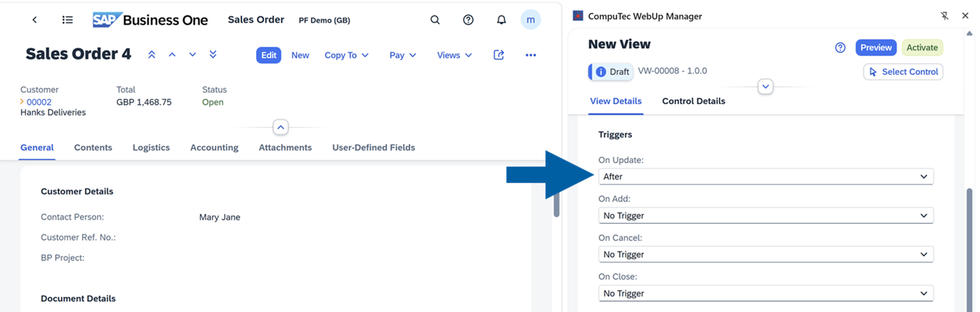Click the user avatar
980x312 pixels.
click(x=531, y=20)
